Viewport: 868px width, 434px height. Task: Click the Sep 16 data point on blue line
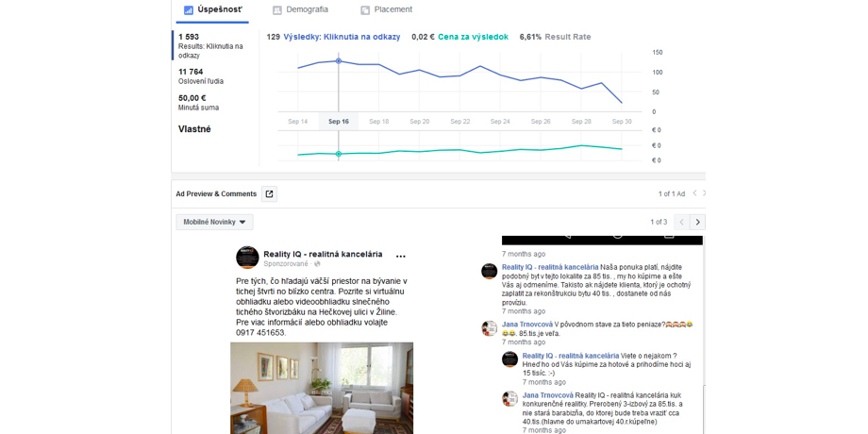coord(339,60)
